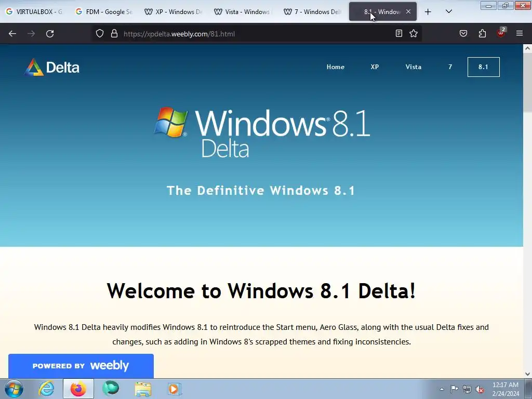Bookmark this page with the star icon
532x399 pixels.
[x=413, y=34]
